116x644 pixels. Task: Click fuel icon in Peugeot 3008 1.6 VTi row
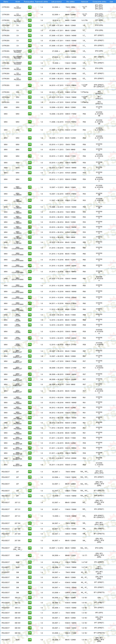coord(30,556)
